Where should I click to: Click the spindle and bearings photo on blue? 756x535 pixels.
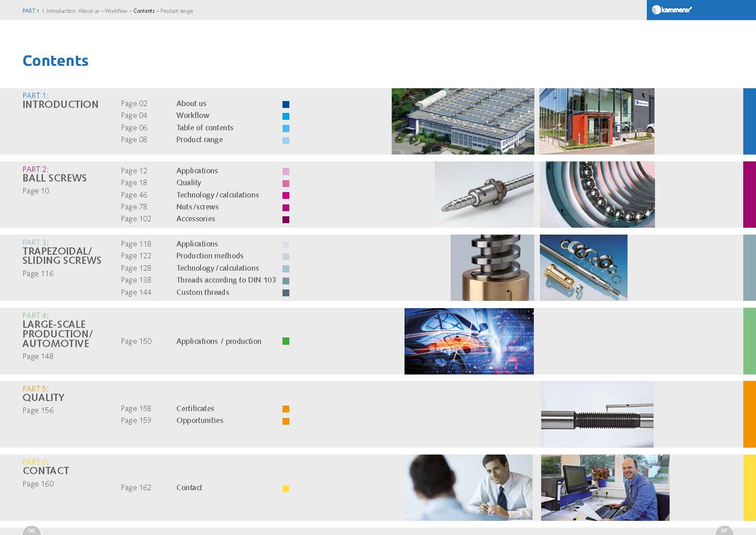pos(584,267)
